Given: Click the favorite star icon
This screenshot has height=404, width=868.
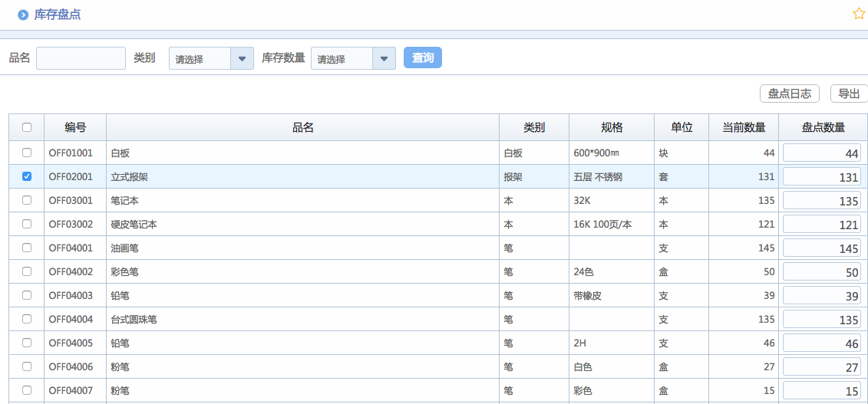Looking at the screenshot, I should click(x=859, y=14).
